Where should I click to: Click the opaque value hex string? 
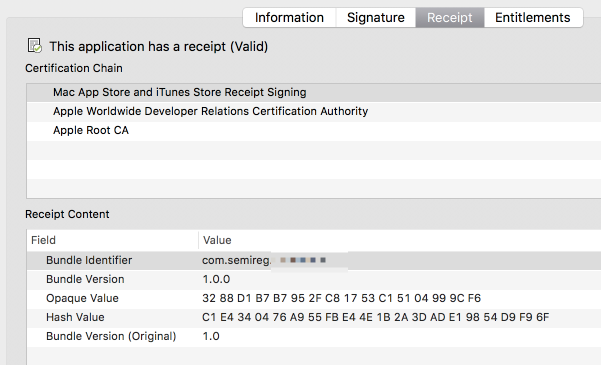pyautogui.click(x=342, y=298)
